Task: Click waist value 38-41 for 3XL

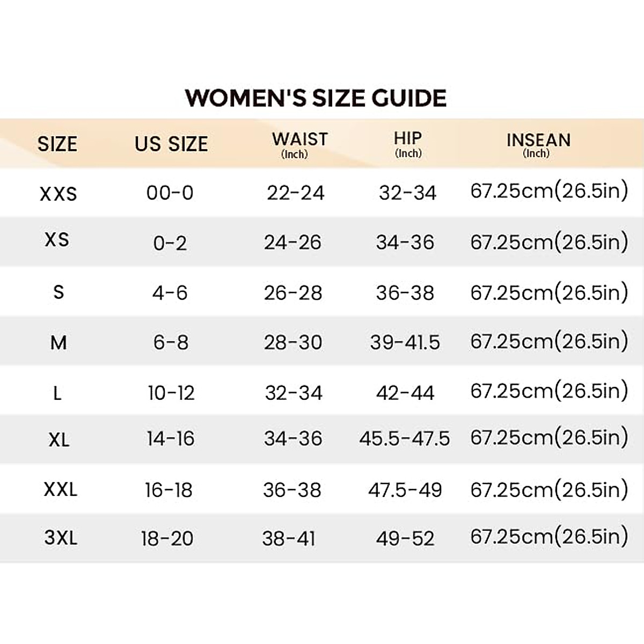Action: (289, 538)
